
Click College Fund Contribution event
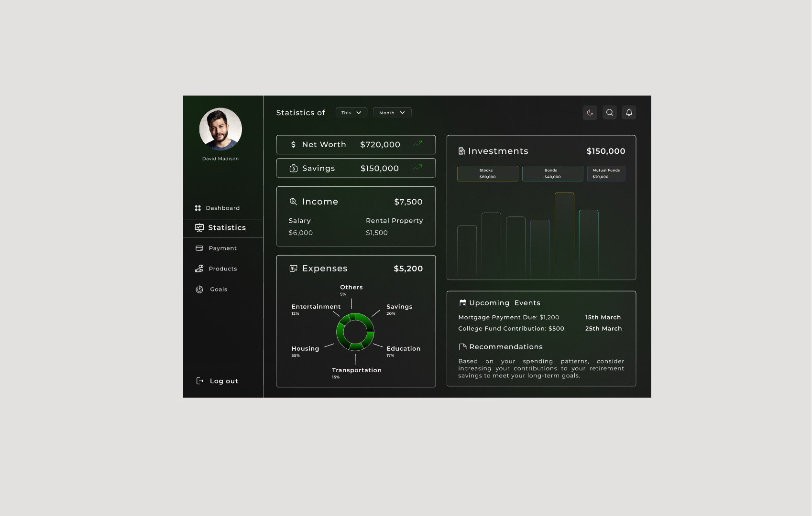click(511, 329)
